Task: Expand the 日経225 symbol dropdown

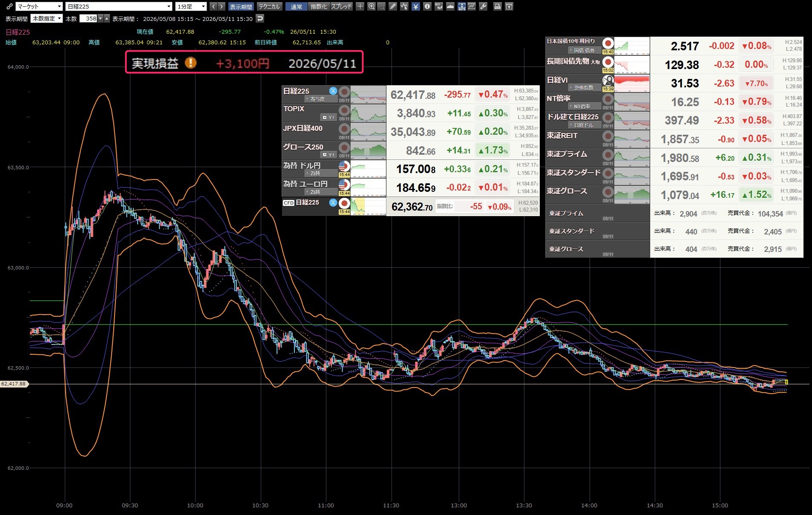Action: click(119, 6)
